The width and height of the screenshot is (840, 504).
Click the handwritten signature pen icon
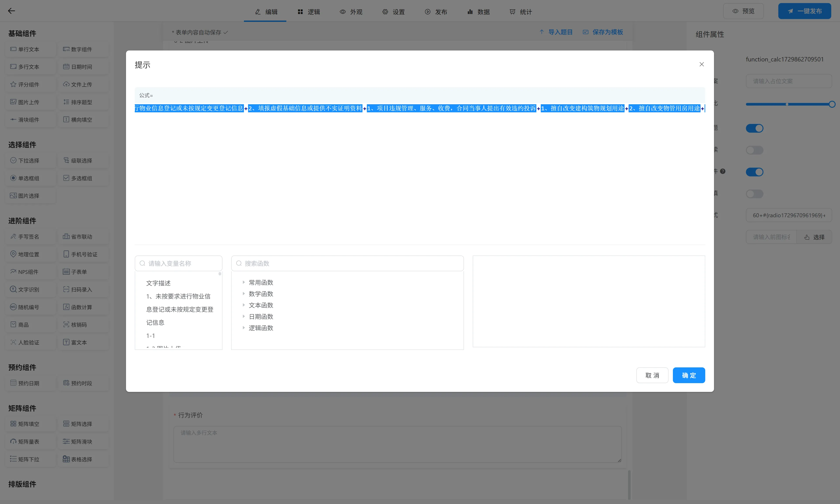pyautogui.click(x=13, y=236)
